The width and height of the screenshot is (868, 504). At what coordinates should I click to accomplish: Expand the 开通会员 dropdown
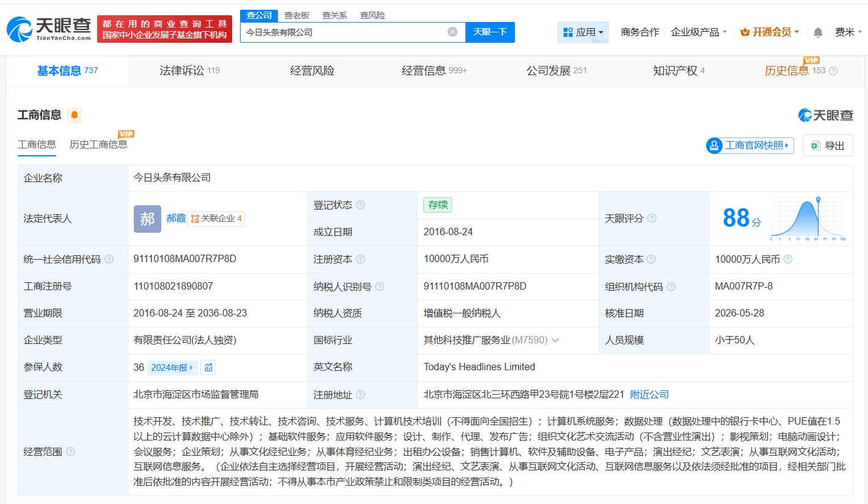tap(770, 32)
